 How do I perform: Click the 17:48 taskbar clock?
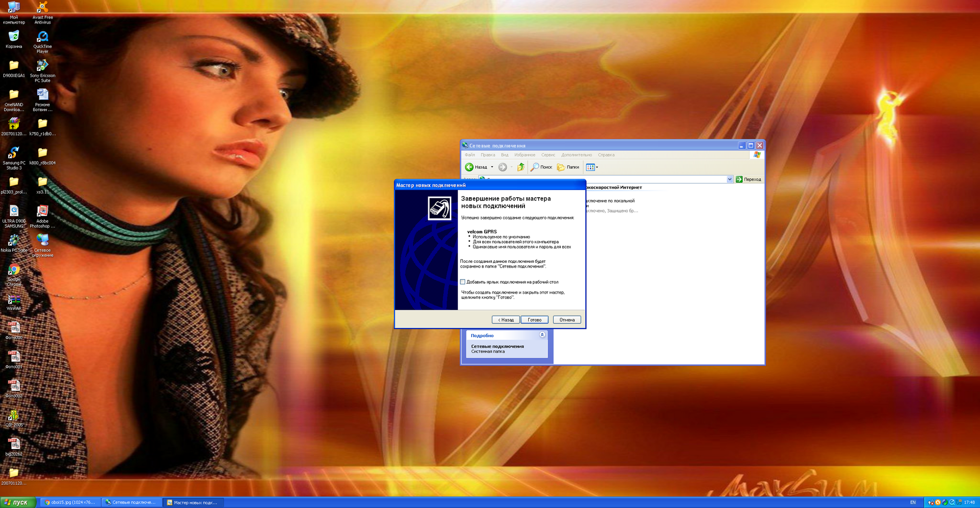[969, 502]
